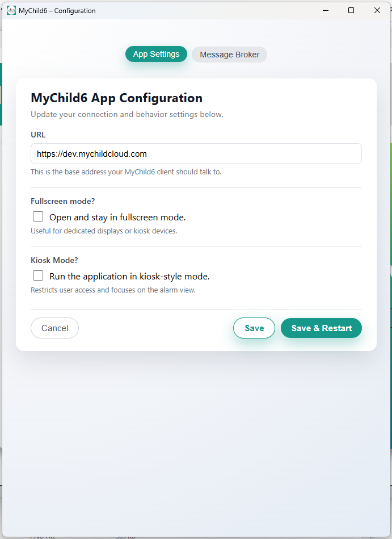Click the 'MyChild6 App Configuration' heading
Screen dimensions: 392x539
(116, 98)
